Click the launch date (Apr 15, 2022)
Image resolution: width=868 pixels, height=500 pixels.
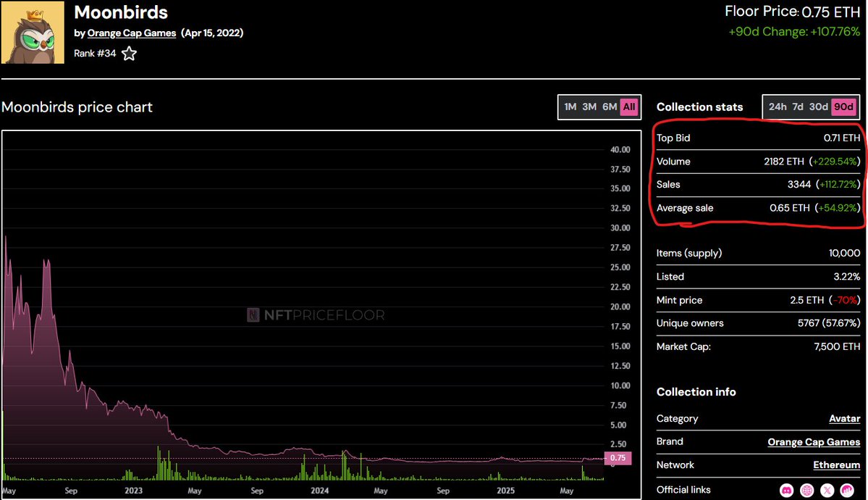click(x=212, y=33)
